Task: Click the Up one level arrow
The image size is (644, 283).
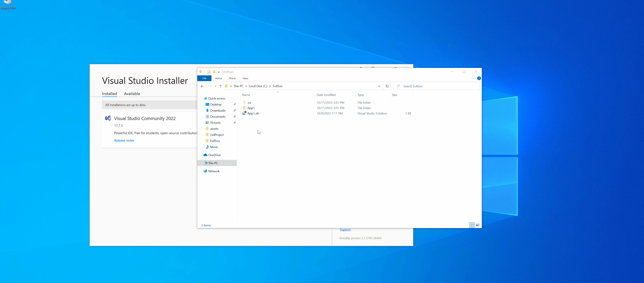Action: click(x=221, y=86)
